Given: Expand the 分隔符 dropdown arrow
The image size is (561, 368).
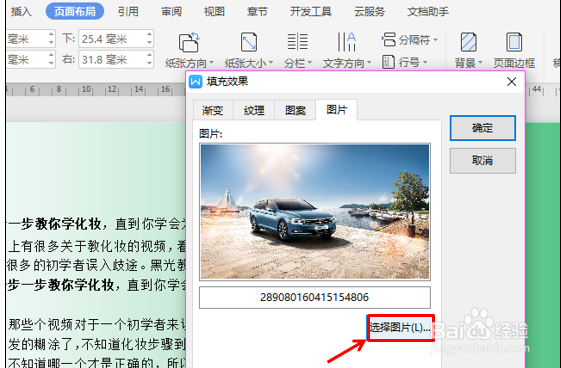Looking at the screenshot, I should 435,40.
